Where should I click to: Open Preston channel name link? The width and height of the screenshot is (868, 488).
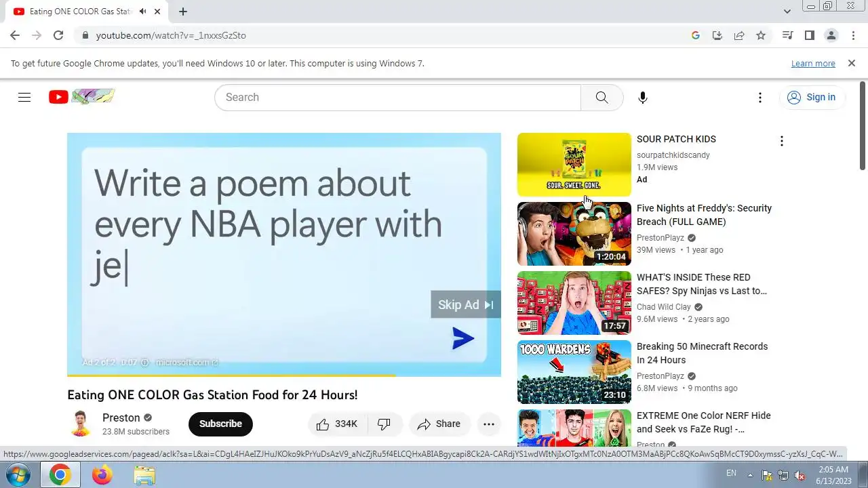[121, 418]
